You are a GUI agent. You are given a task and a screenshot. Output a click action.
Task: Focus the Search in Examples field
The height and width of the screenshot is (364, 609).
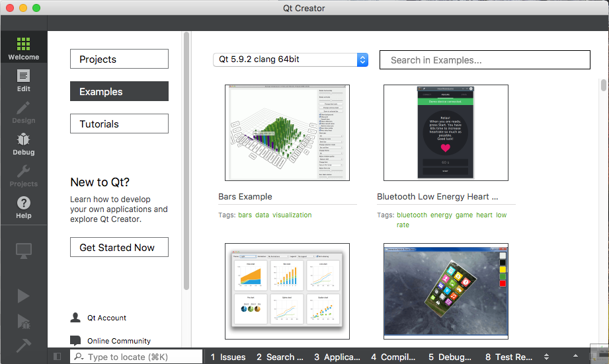click(485, 59)
